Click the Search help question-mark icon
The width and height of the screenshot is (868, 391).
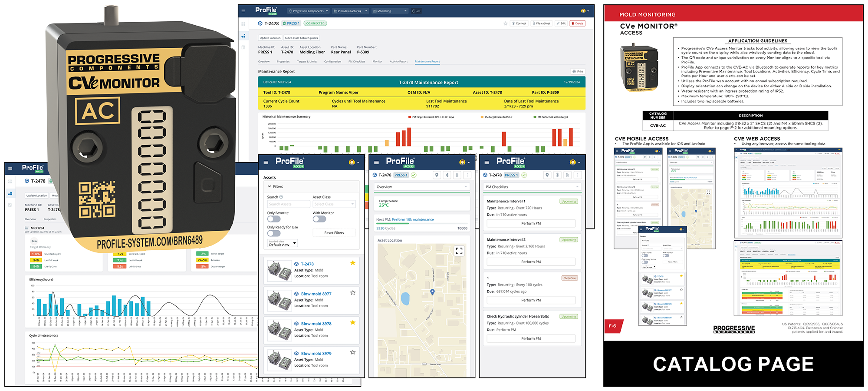281,197
